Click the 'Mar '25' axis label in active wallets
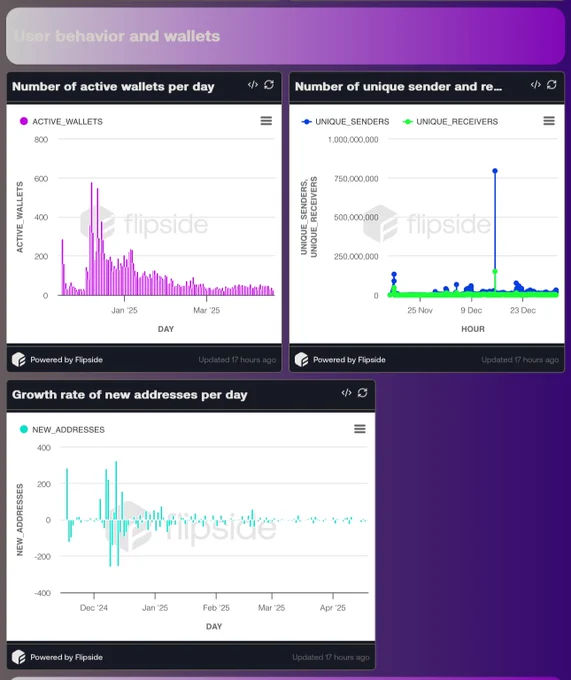This screenshot has height=680, width=571. tap(206, 310)
